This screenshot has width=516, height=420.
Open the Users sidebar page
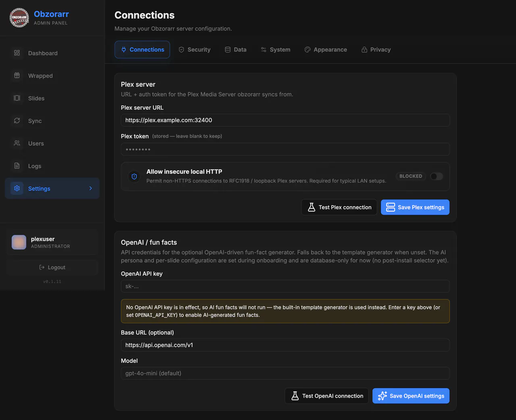pyautogui.click(x=52, y=143)
